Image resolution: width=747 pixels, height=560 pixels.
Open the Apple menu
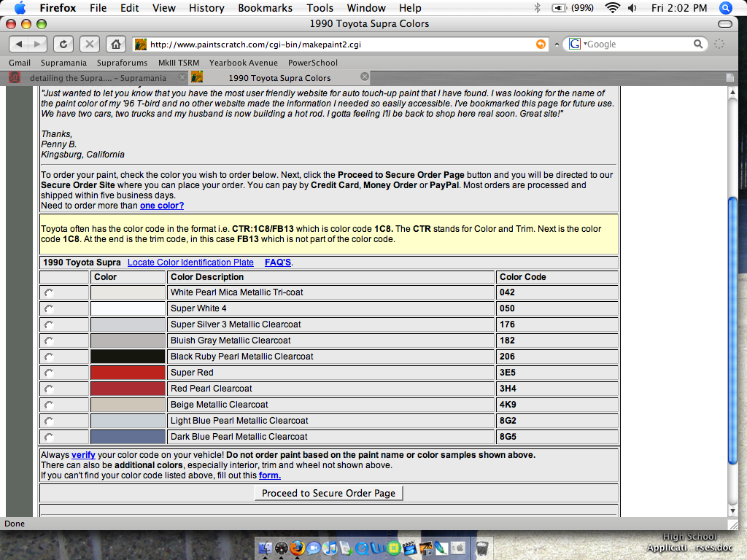(20, 7)
